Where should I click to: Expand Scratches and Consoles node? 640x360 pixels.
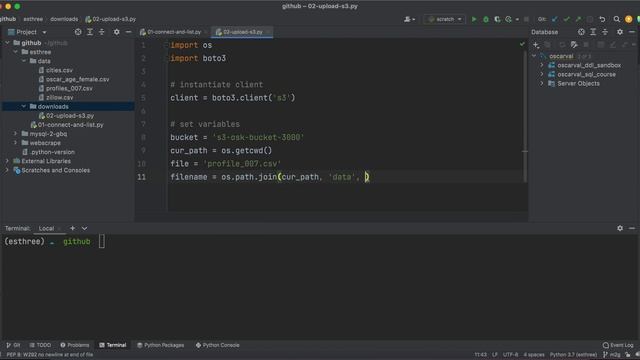coord(7,170)
